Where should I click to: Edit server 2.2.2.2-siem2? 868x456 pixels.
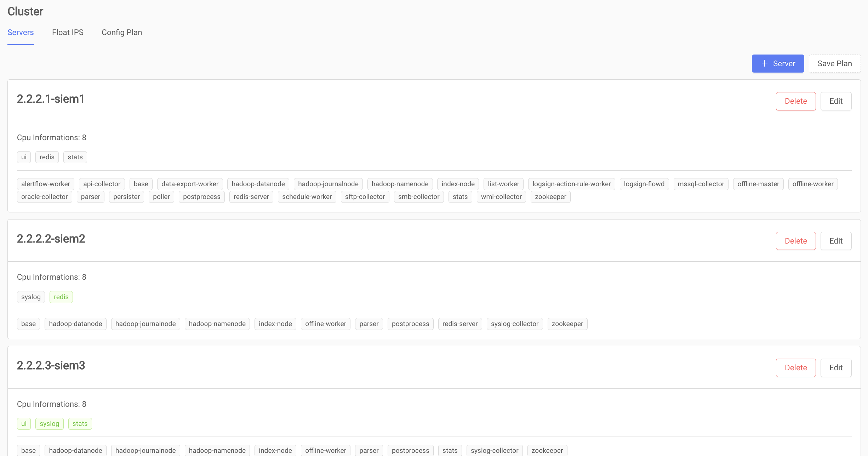click(836, 241)
